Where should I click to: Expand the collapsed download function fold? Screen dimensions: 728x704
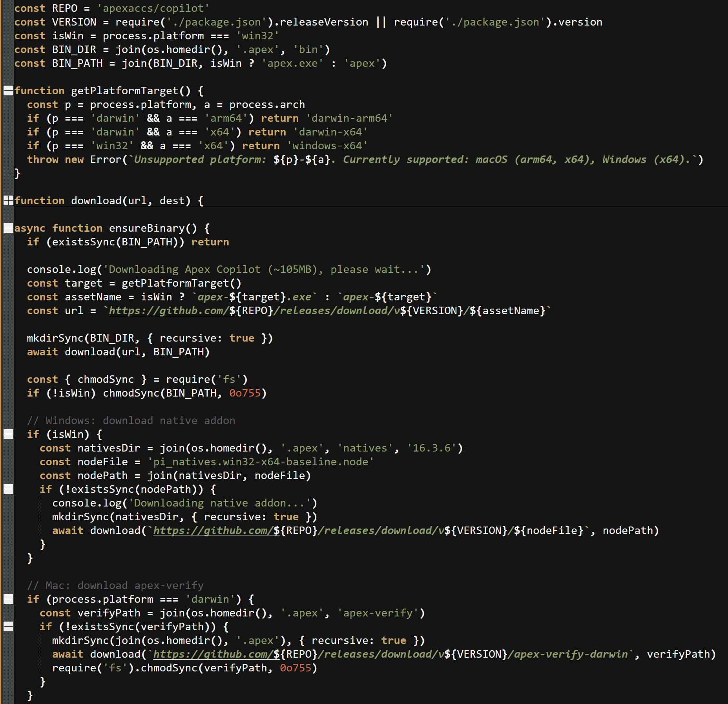[x=8, y=201]
